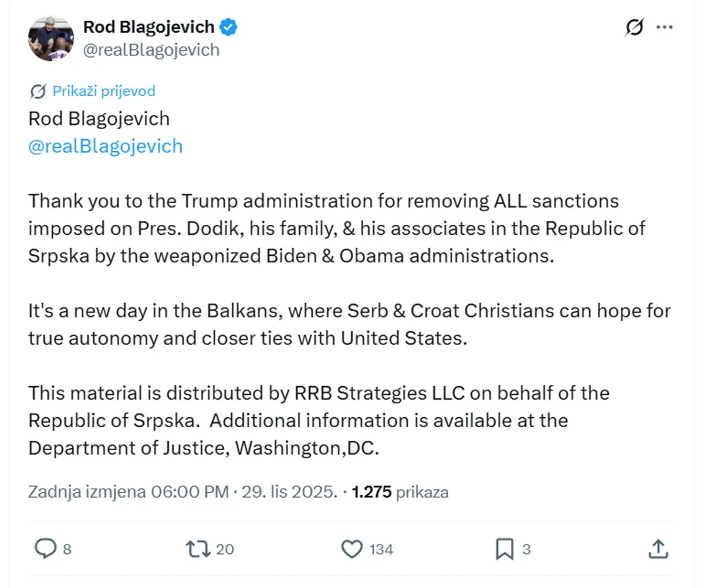The width and height of the screenshot is (704, 588).
Task: Click Rod Blagojevich profile avatar
Action: pyautogui.click(x=51, y=39)
